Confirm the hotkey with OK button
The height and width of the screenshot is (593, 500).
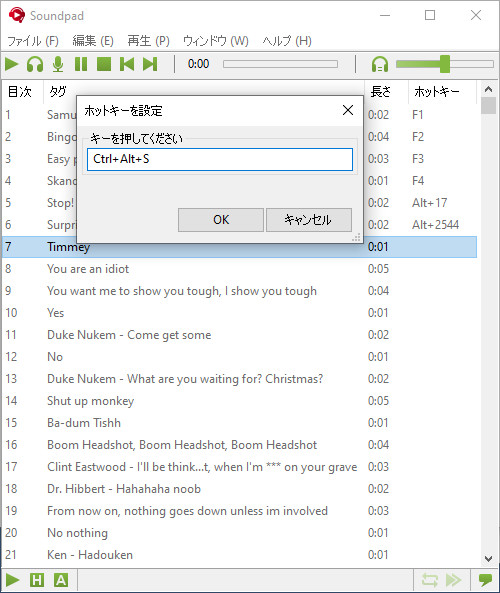[x=221, y=220]
